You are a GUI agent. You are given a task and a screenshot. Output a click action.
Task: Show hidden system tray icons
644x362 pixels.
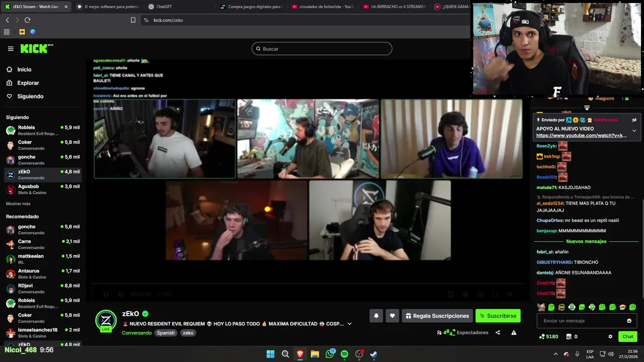click(x=555, y=354)
